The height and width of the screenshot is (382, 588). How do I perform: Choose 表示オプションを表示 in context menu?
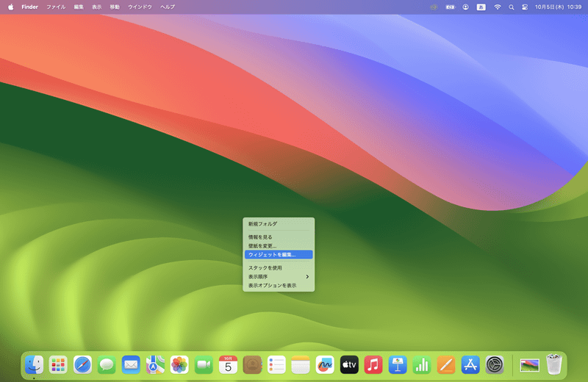click(279, 285)
